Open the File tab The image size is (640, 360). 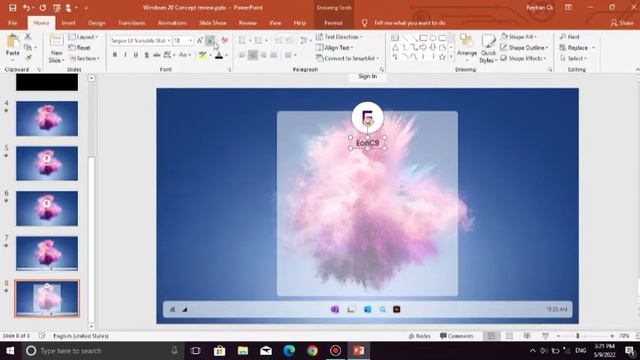pyautogui.click(x=13, y=23)
